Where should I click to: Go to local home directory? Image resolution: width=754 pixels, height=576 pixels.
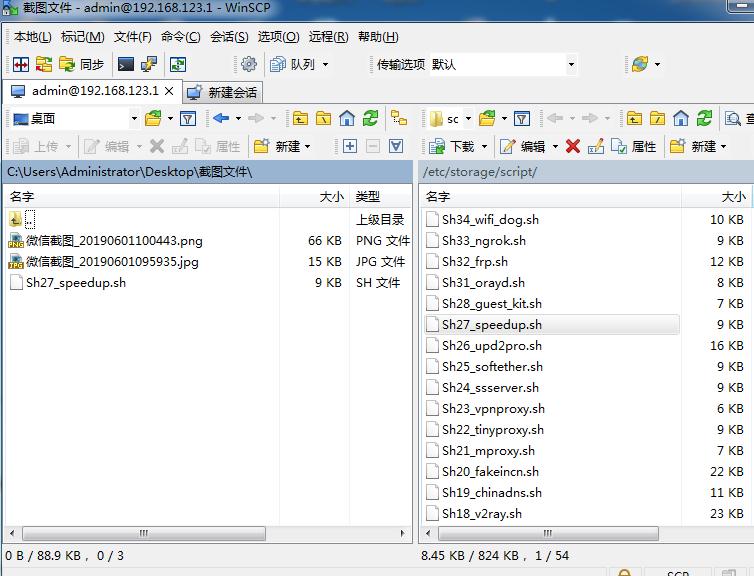(x=347, y=118)
